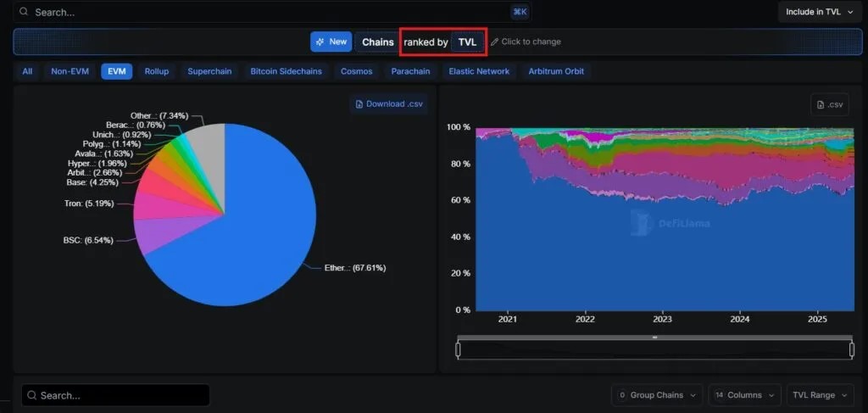
Task: Click the bottom search magnifier icon
Action: (32, 395)
